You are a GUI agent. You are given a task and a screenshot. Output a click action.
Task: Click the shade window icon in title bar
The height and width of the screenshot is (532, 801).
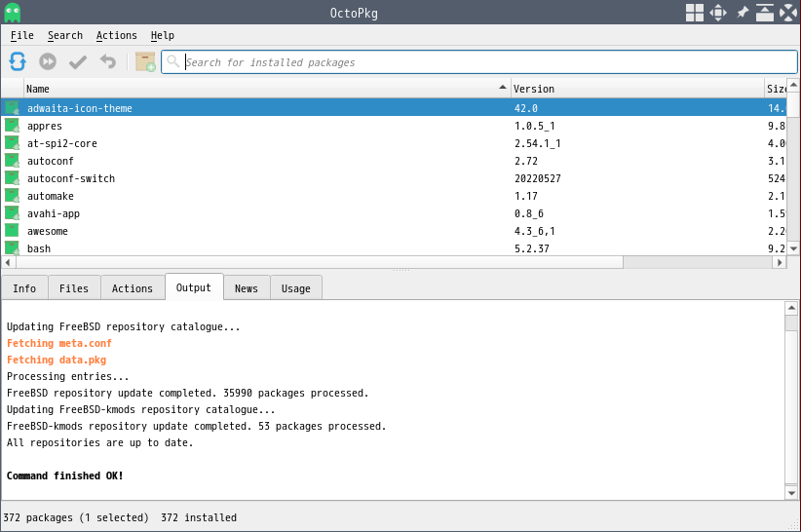(x=764, y=13)
